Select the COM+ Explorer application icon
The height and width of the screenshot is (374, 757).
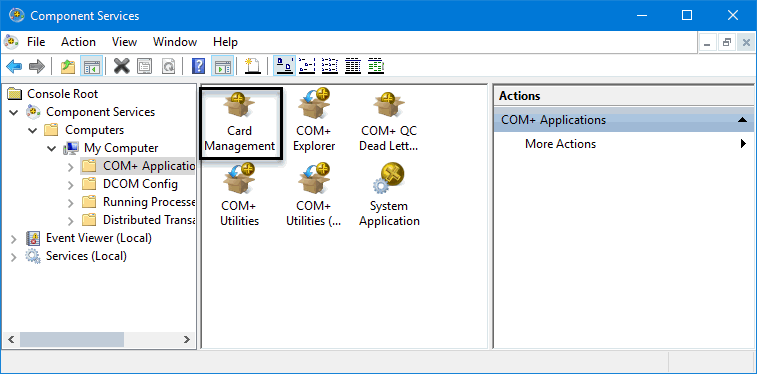pos(314,121)
